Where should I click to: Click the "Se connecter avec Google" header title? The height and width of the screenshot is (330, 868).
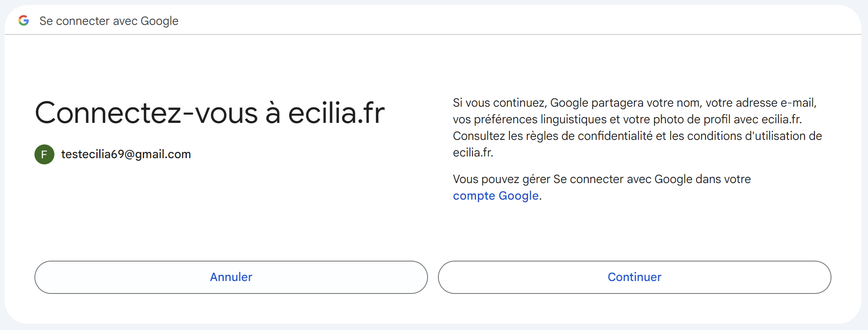pos(109,21)
